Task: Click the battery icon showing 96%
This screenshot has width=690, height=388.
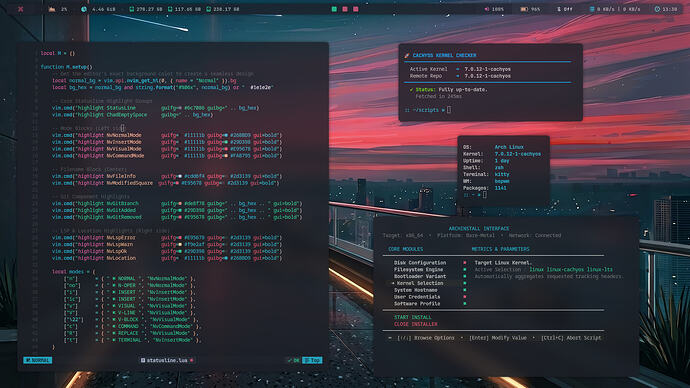Action: [x=524, y=9]
